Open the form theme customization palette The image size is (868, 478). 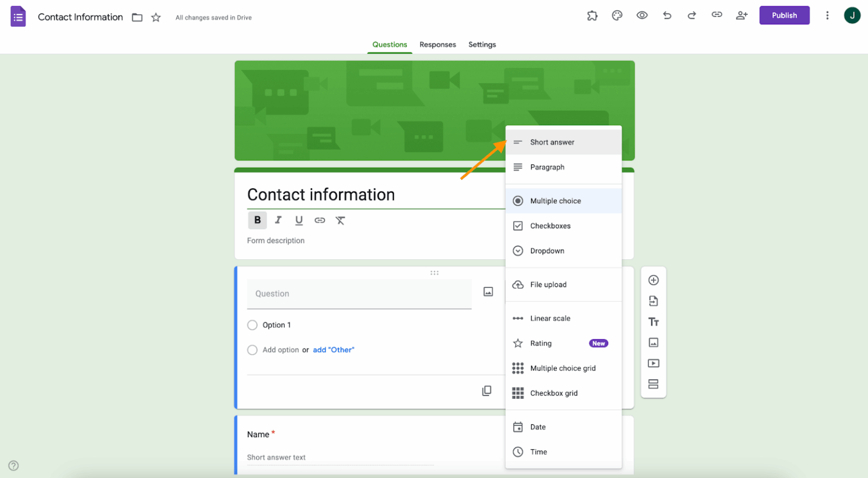coord(617,15)
